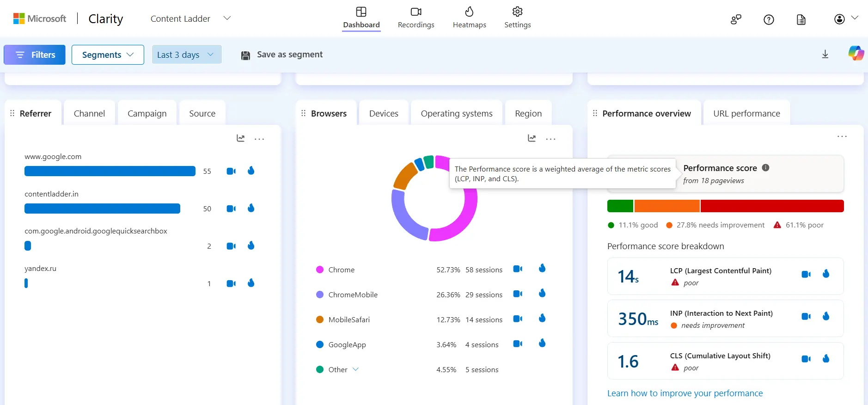This screenshot has height=405, width=868.
Task: View heatmaps for CLS metric
Action: click(x=826, y=359)
